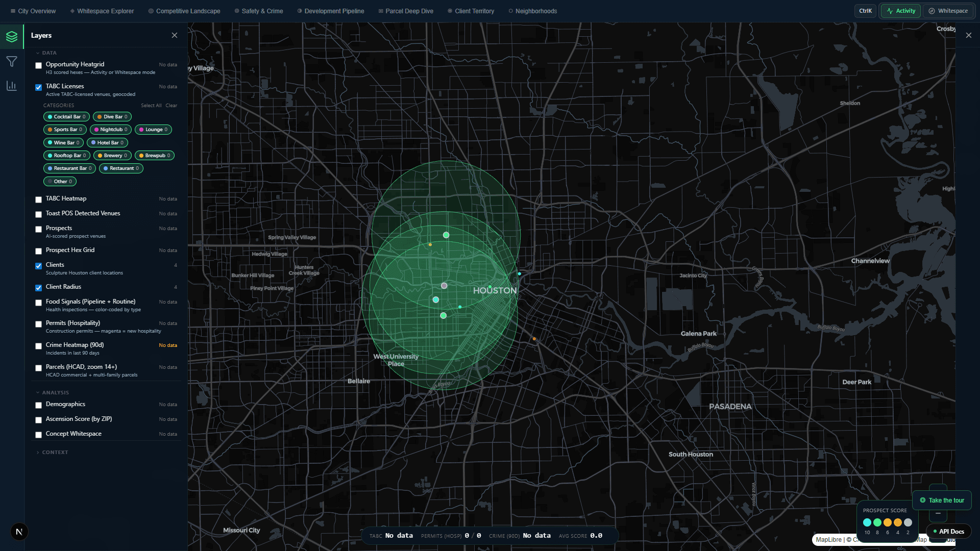Open Ctrl K command palette

[x=865, y=11]
